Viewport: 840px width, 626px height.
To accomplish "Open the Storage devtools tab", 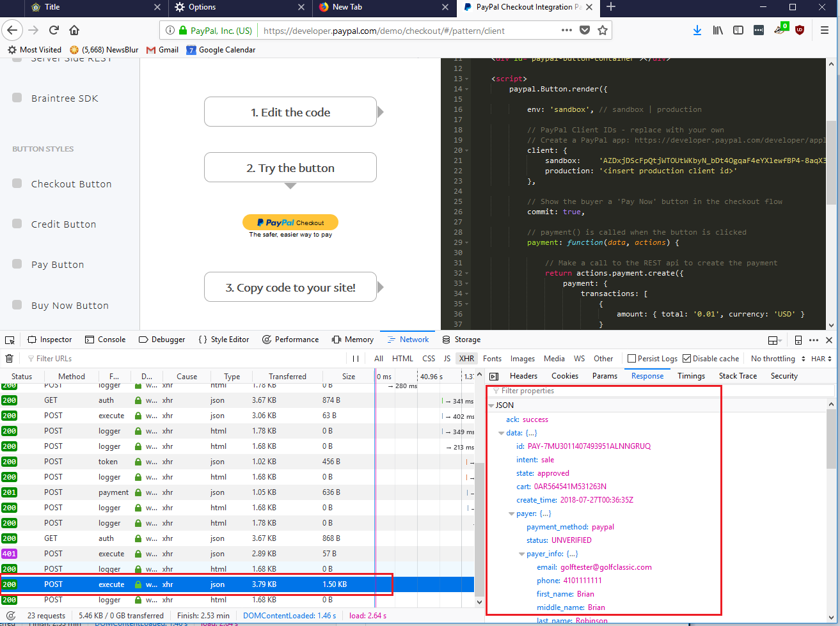I will point(461,340).
